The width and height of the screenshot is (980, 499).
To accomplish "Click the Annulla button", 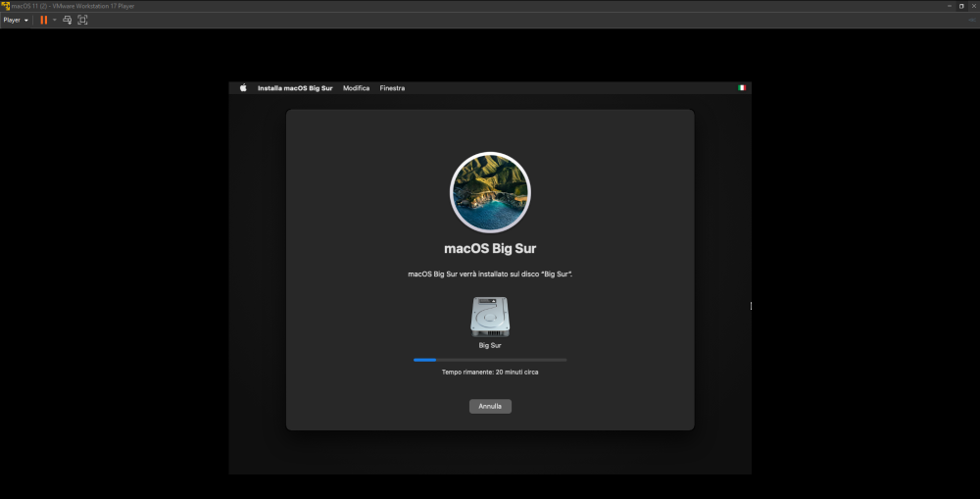I will [490, 407].
